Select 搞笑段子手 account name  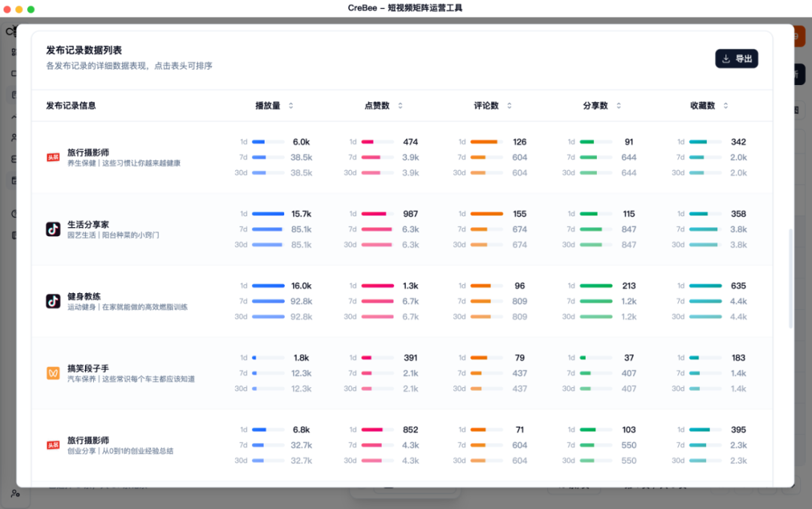[88, 368]
